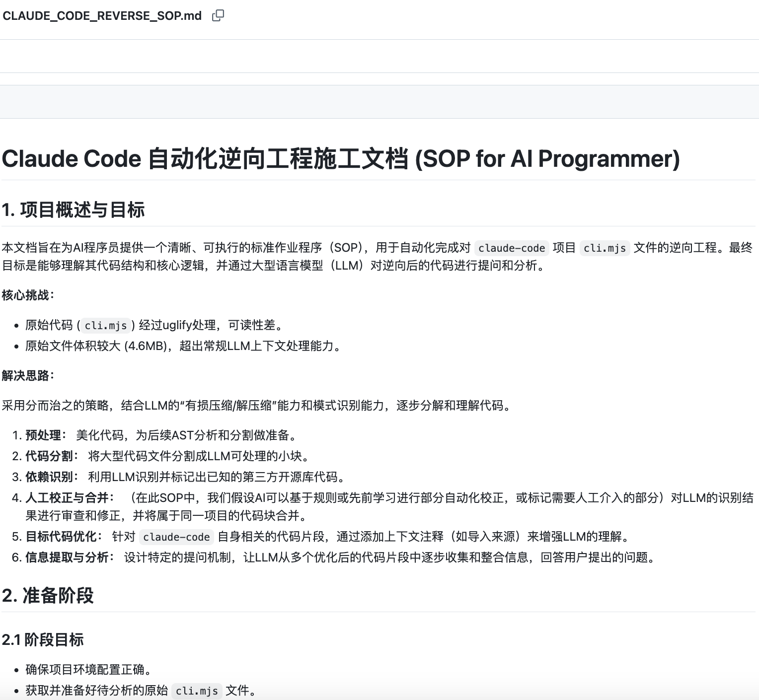Click the heading "1. 项目概述与目标"
The image size is (759, 700).
[x=74, y=210]
